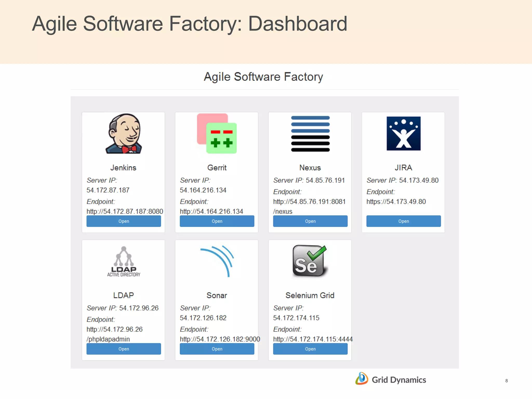Click JIRA server IP 54.173.49.80

pos(419,180)
